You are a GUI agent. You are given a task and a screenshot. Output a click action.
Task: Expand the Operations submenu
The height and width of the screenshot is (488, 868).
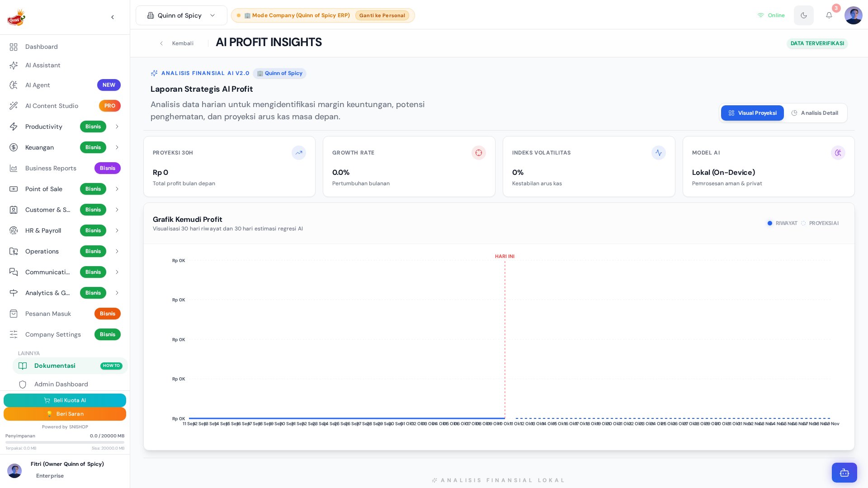(117, 251)
